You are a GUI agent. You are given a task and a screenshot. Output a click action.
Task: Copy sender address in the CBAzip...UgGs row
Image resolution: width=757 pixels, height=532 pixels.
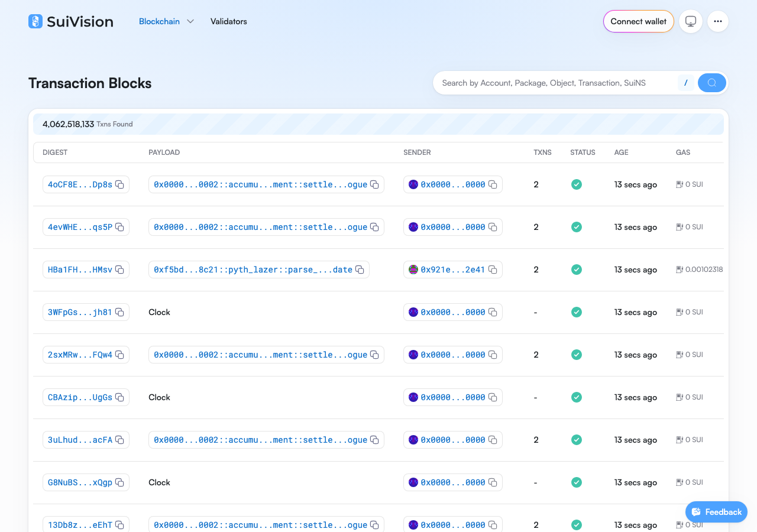coord(493,397)
